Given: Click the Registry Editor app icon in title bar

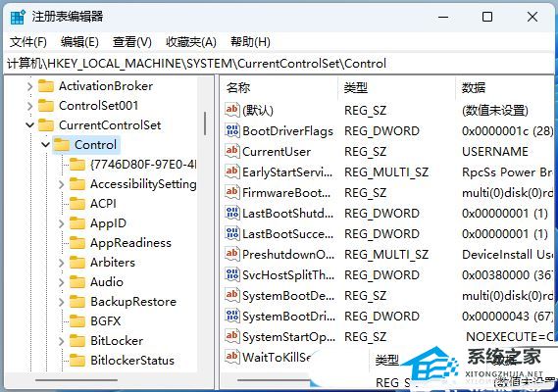Looking at the screenshot, I should (x=18, y=17).
